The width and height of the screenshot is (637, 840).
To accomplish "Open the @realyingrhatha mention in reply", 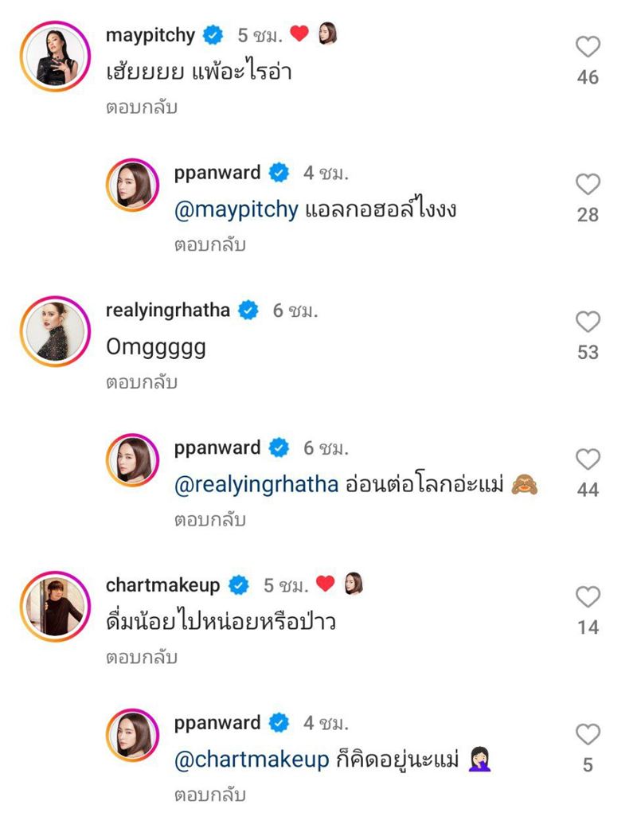I will (x=256, y=486).
